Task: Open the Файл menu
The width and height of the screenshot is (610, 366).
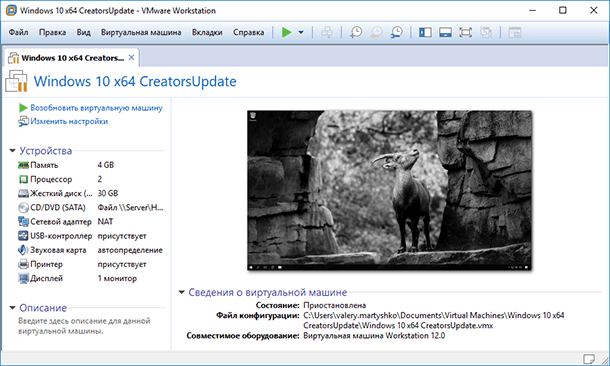Action: [x=18, y=32]
